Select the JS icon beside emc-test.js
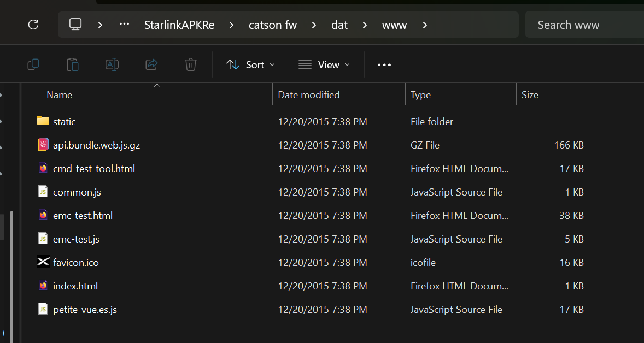Viewport: 644px width, 343px height. pyautogui.click(x=43, y=238)
